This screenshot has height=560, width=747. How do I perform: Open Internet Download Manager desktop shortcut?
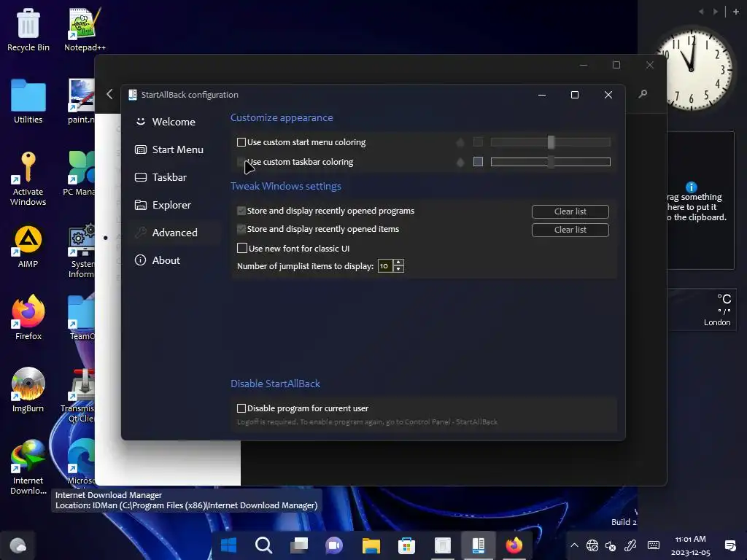pyautogui.click(x=28, y=467)
